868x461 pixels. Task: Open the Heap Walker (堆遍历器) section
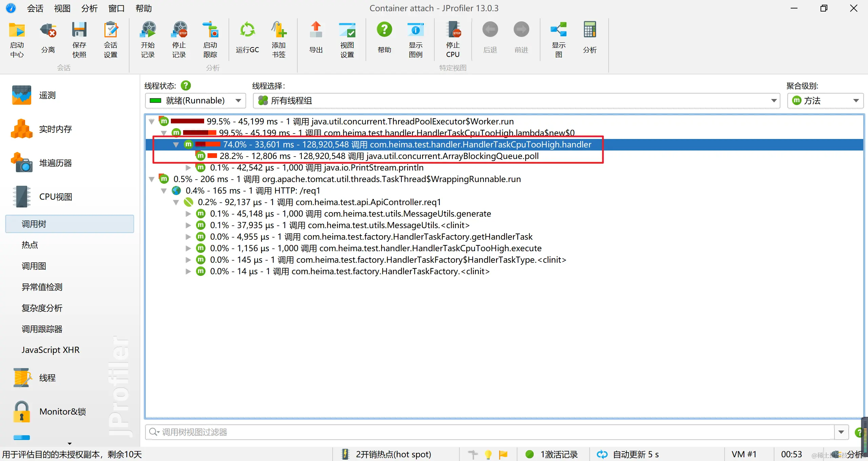(55, 163)
